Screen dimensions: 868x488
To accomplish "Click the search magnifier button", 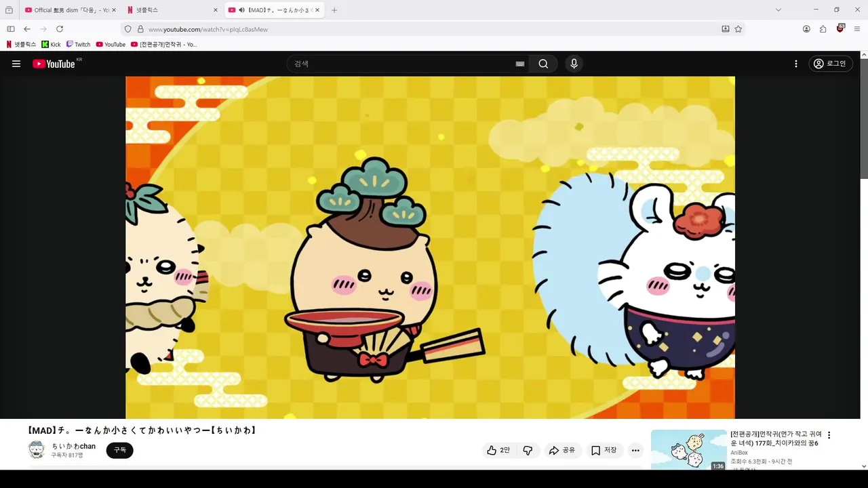I will (543, 64).
